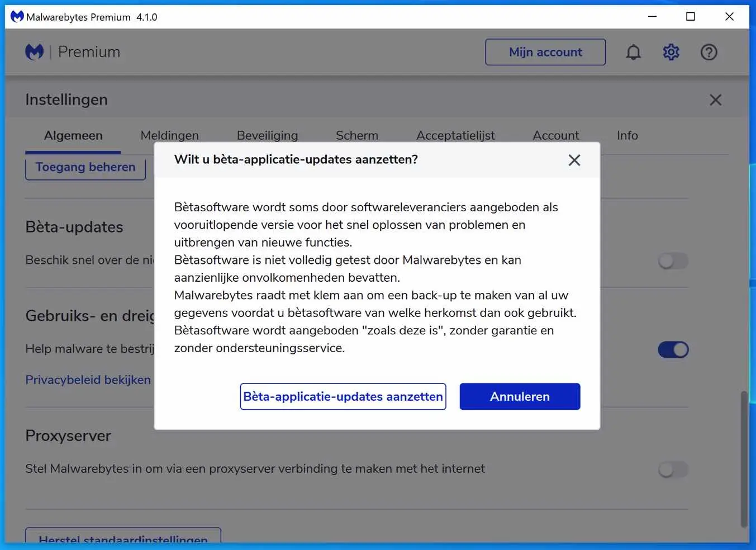Close the beta updates dialog with X
The image size is (756, 550).
click(x=574, y=160)
